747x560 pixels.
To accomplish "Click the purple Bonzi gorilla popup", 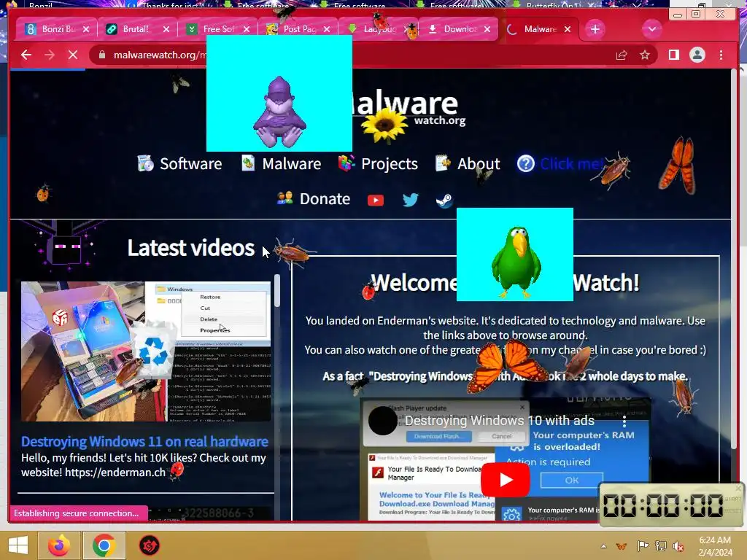I will click(279, 93).
